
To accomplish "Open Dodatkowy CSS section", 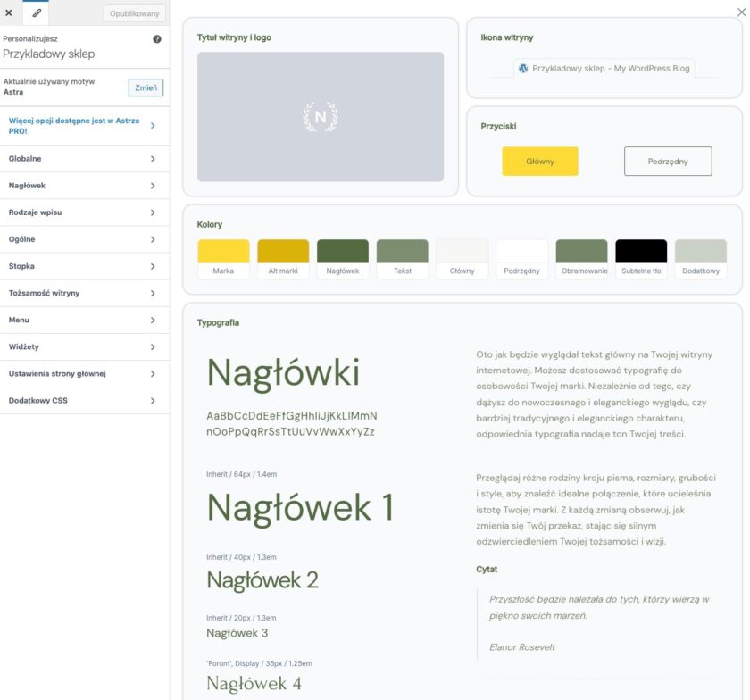I will point(84,400).
